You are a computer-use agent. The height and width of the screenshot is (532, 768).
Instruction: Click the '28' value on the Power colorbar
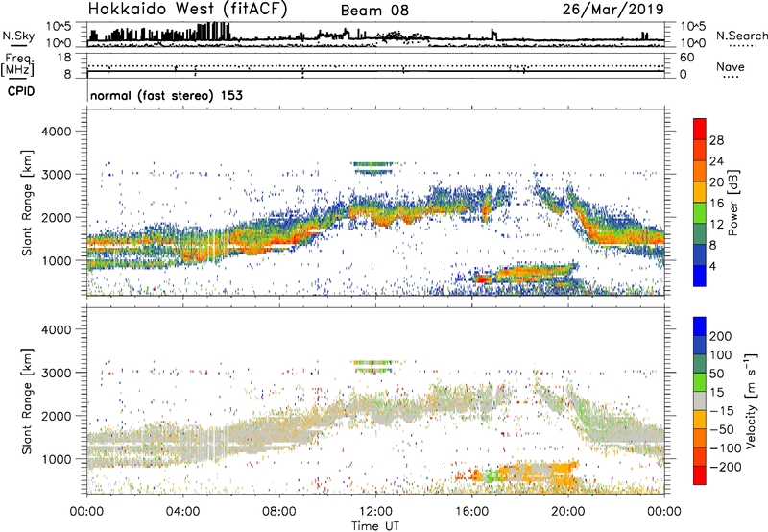[x=716, y=140]
